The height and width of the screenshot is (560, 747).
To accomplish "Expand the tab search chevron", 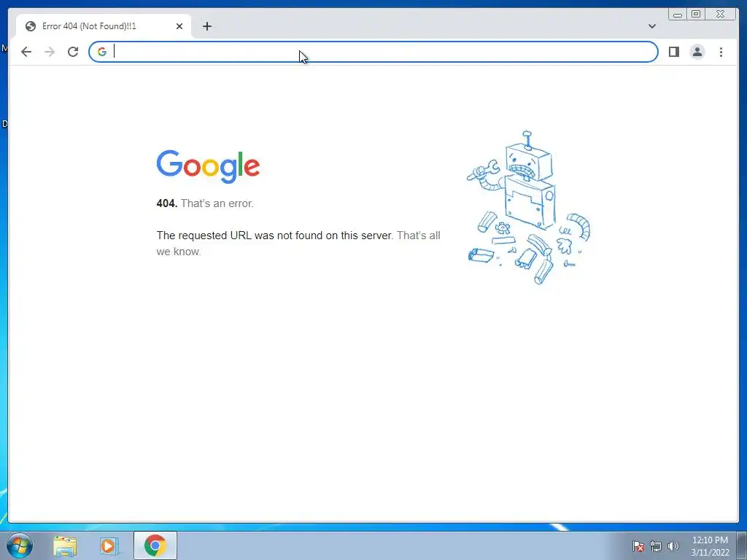I will tap(651, 26).
